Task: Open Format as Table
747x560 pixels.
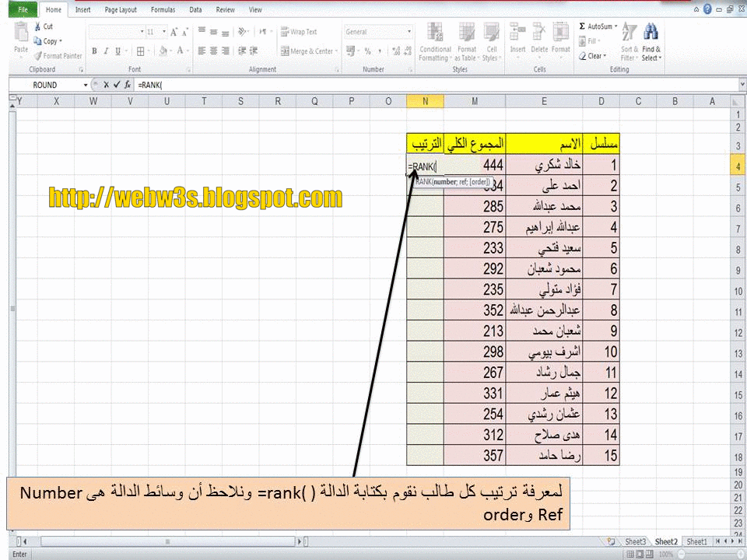Action: pyautogui.click(x=466, y=42)
